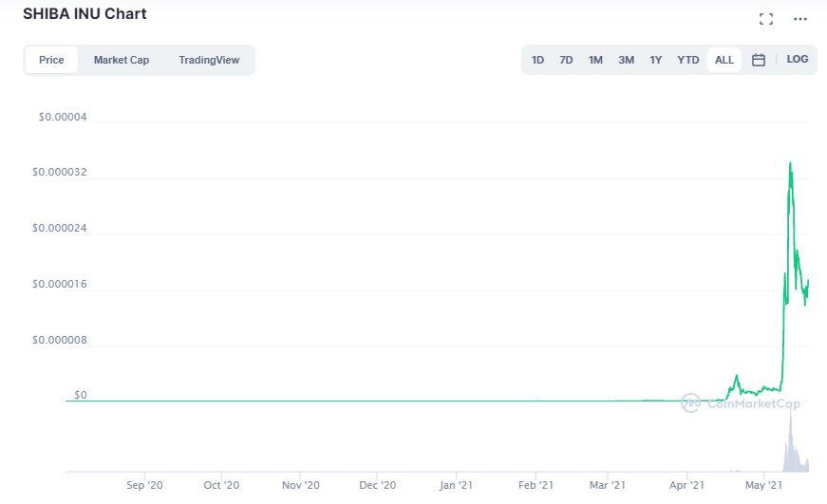This screenshot has width=827, height=504.
Task: Select the 1M time range
Action: [x=595, y=60]
